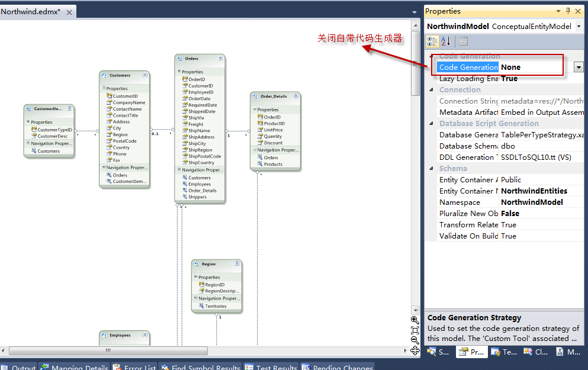The height and width of the screenshot is (370, 588).
Task: Select the Metadata Artifact Processing property
Action: [x=510, y=112]
